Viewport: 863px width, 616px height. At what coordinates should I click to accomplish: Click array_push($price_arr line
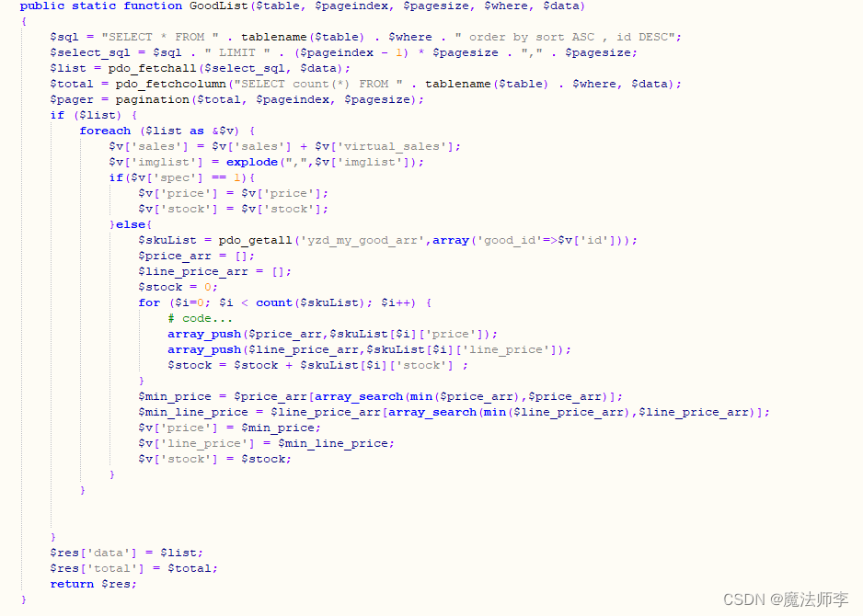(332, 335)
